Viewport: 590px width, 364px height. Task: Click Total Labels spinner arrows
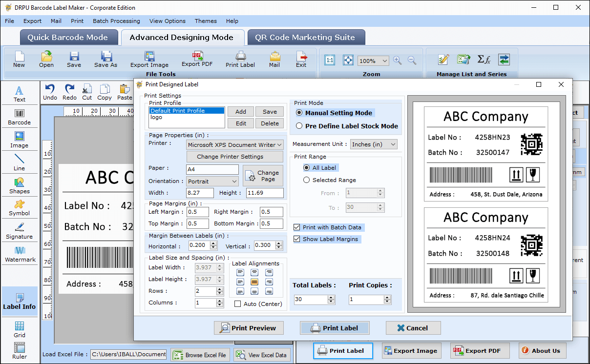click(331, 300)
